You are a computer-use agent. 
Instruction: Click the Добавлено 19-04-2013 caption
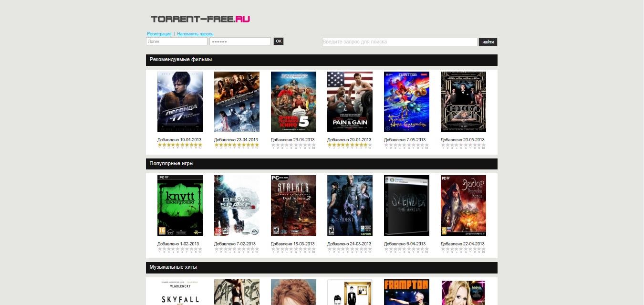179,140
